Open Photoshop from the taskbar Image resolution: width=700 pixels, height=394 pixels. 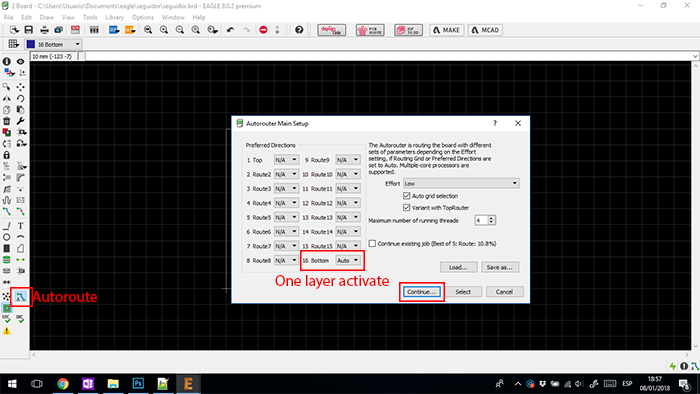(138, 384)
